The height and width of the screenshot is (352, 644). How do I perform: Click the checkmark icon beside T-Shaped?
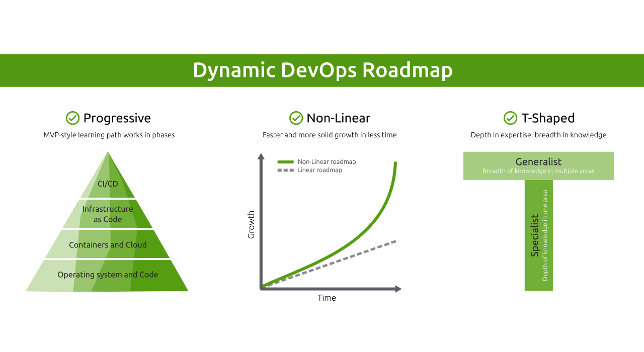510,118
